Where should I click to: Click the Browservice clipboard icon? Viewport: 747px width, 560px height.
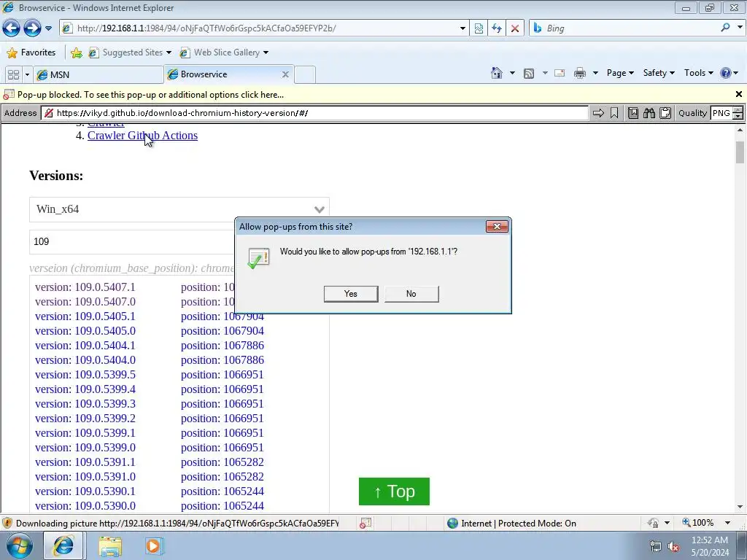pos(665,113)
